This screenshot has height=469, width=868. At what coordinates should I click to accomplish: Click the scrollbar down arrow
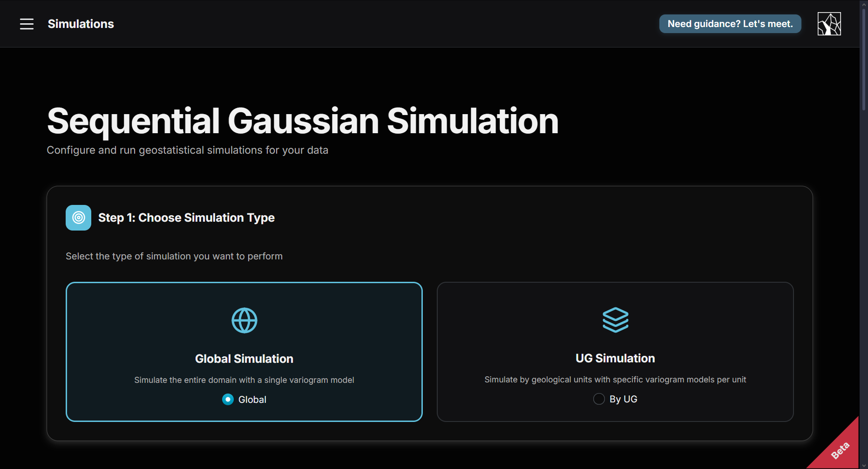(864, 465)
